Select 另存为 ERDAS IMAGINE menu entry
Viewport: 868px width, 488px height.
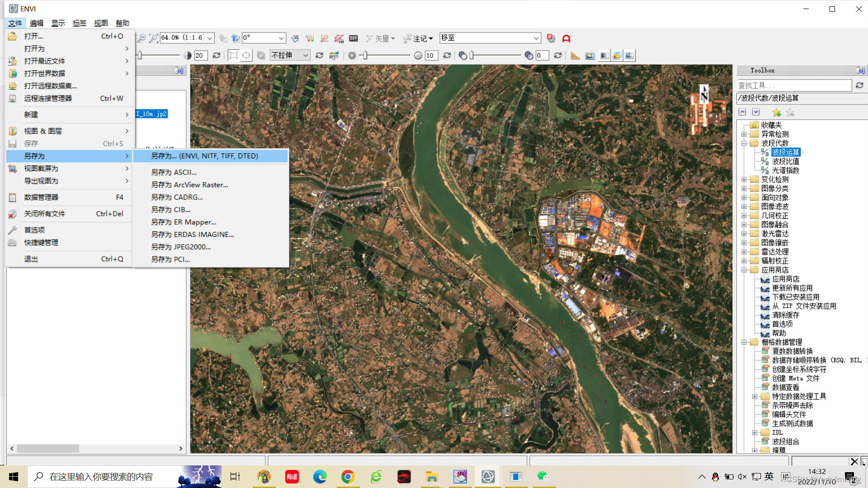coord(192,235)
